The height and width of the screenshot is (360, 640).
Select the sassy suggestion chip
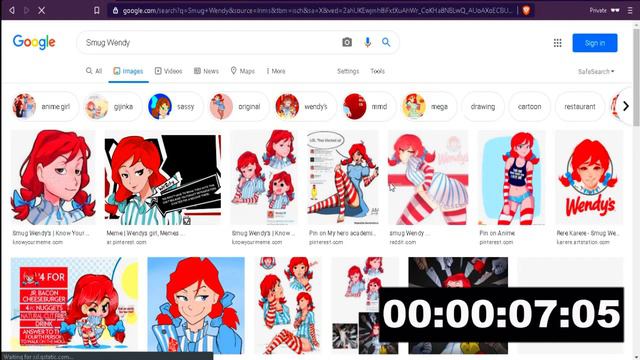click(x=175, y=107)
